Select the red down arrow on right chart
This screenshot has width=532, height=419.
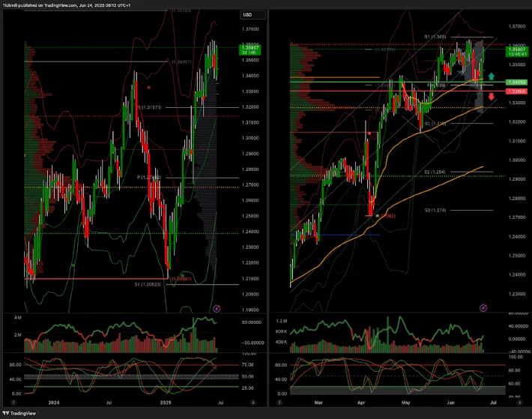pos(491,96)
